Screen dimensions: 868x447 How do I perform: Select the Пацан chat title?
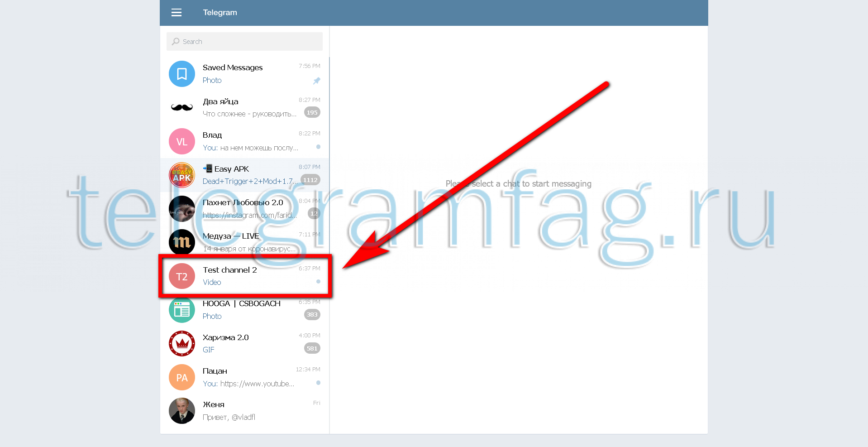coord(215,371)
